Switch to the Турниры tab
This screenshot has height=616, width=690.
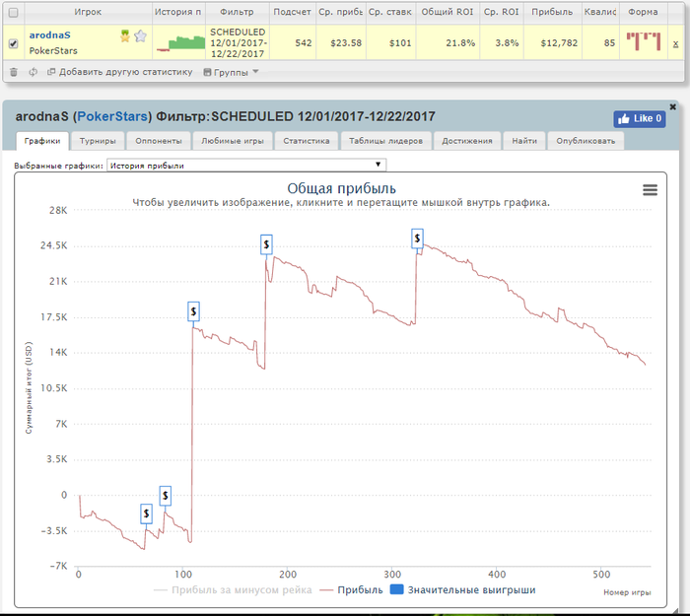pyautogui.click(x=98, y=141)
